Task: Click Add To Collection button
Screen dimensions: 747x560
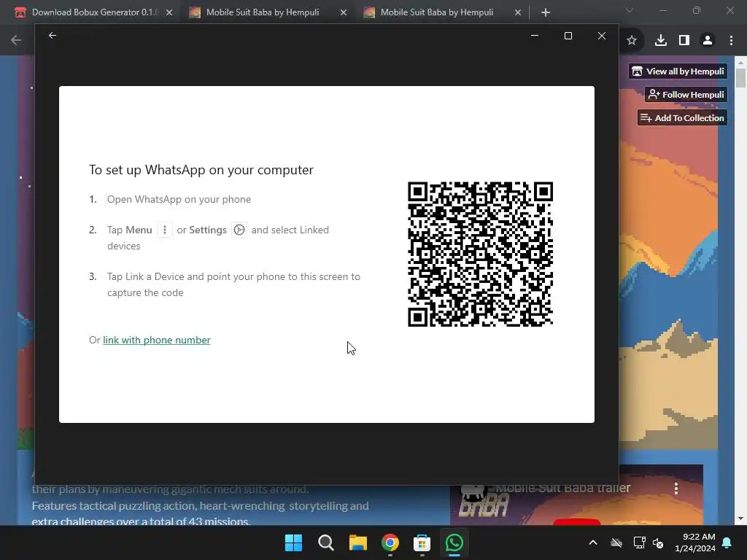Action: pyautogui.click(x=682, y=117)
